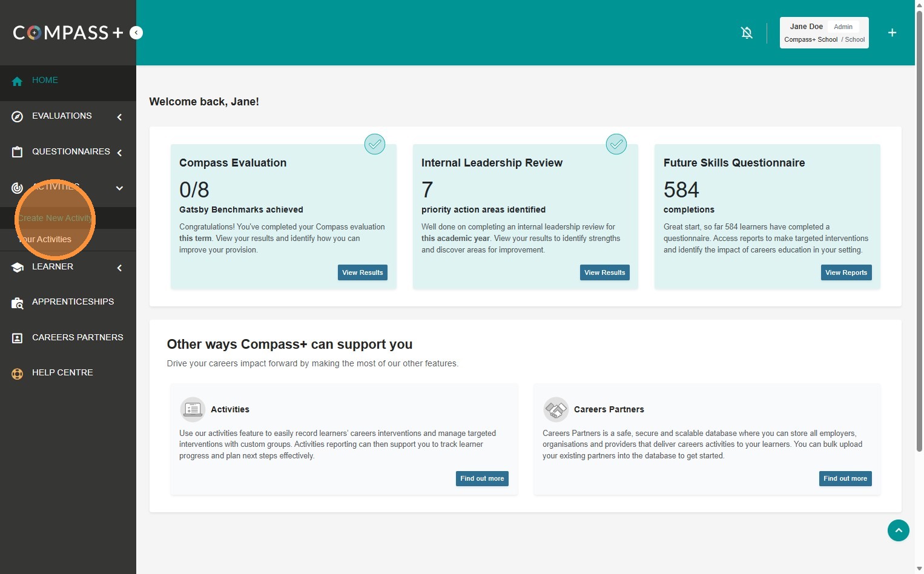Click the "Activities" feature card title

pyautogui.click(x=230, y=409)
